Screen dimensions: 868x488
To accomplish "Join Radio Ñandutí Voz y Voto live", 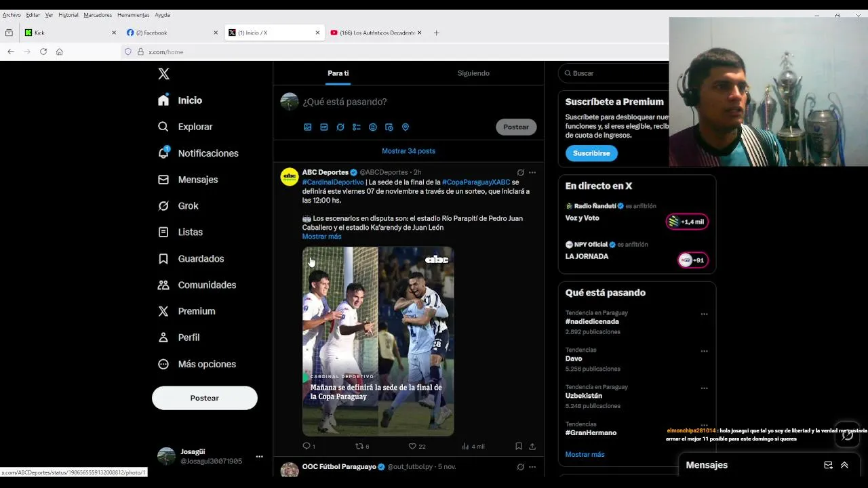I will (x=687, y=222).
